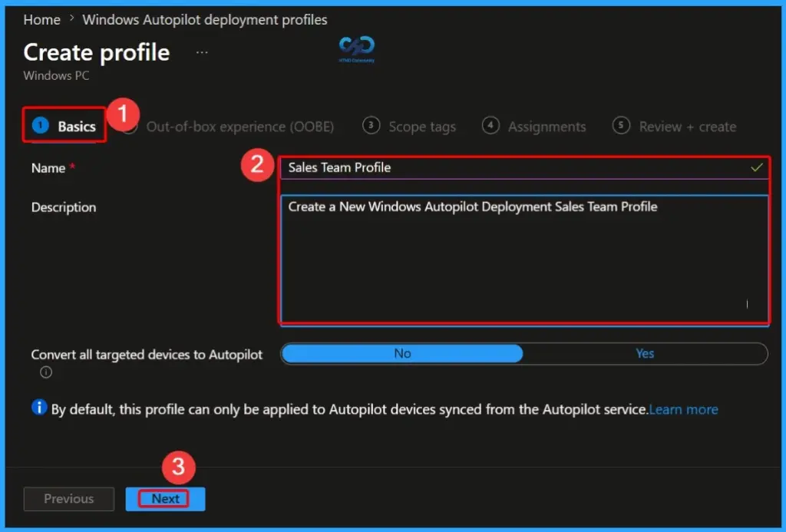Image resolution: width=786 pixels, height=532 pixels.
Task: Click the Windows PC subtitle text
Action: coord(56,76)
